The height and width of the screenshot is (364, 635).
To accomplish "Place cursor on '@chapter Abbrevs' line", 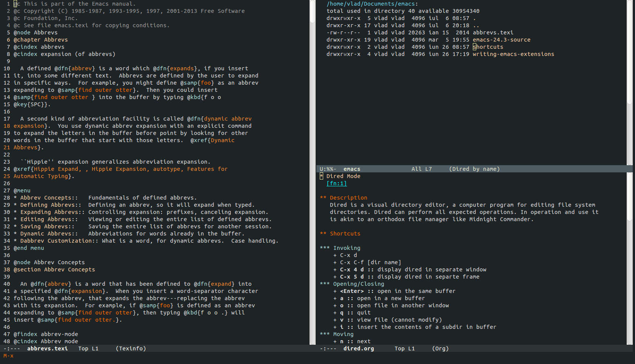I will pos(41,40).
